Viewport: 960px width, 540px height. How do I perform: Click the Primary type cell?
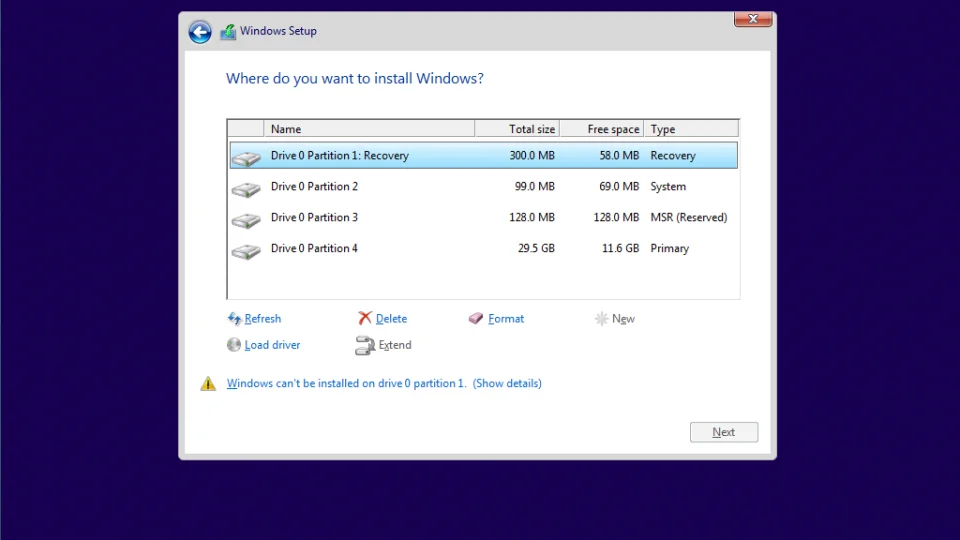click(x=670, y=249)
